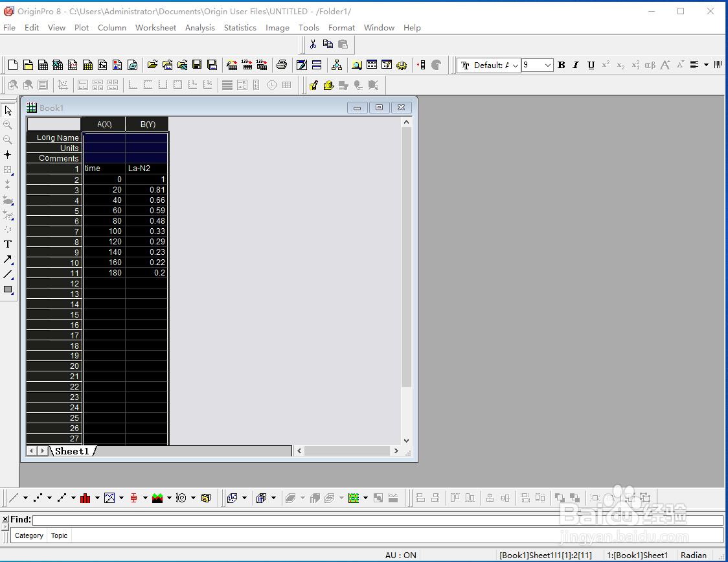Toggle Underline text formatting
This screenshot has width=728, height=562.
(591, 65)
